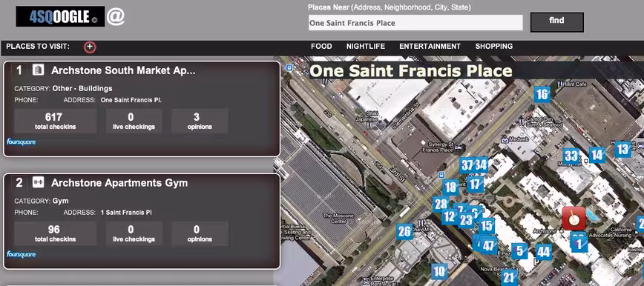
Task: Select map marker 12
Action: pyautogui.click(x=449, y=216)
